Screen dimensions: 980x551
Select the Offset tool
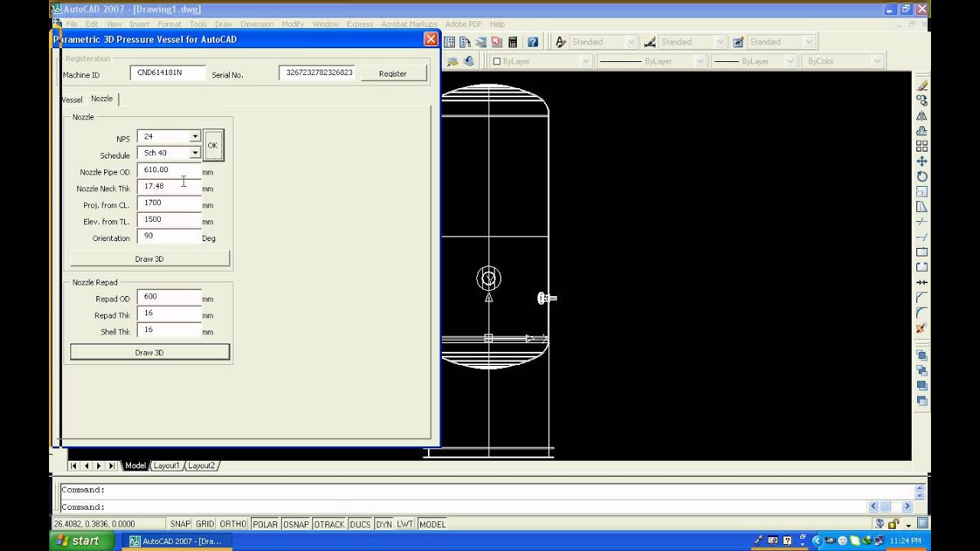tap(922, 131)
